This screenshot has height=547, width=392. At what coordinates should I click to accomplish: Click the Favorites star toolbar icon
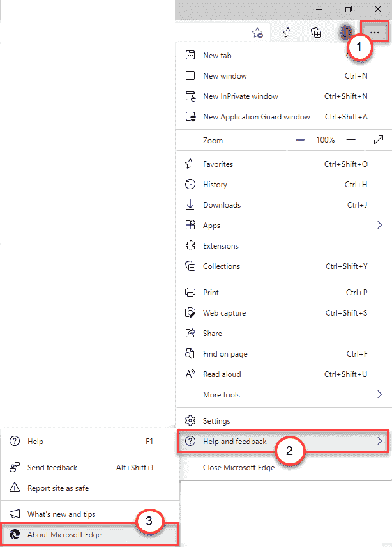click(x=288, y=33)
